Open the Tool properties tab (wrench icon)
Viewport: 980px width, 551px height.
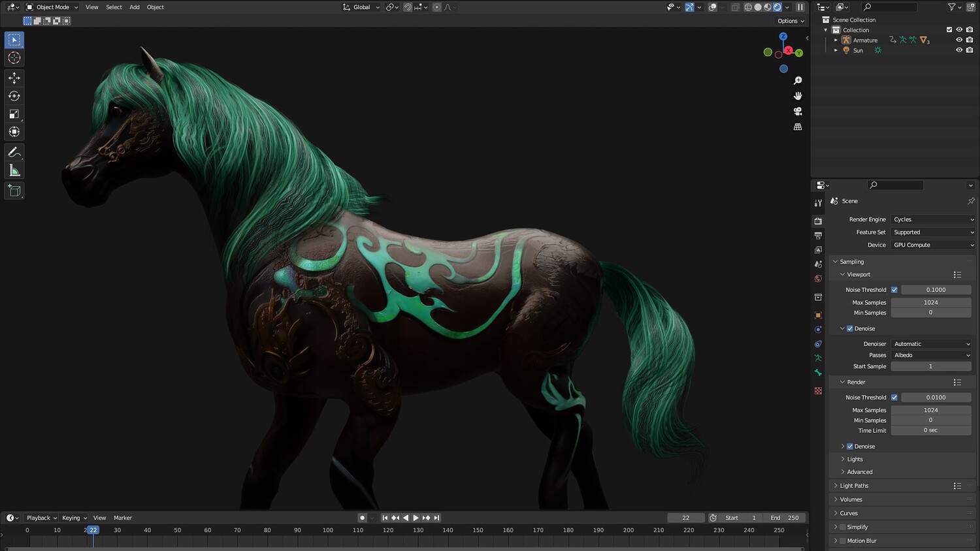(818, 203)
